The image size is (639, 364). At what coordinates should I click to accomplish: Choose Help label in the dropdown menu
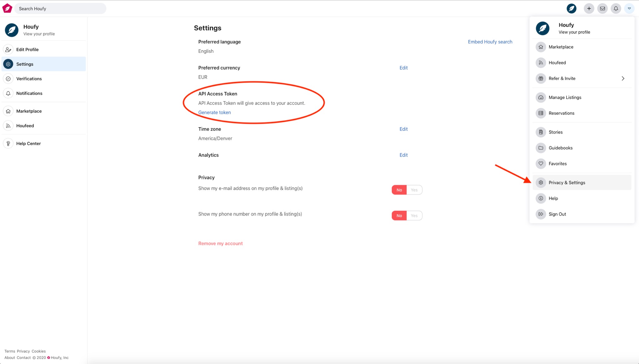553,198
